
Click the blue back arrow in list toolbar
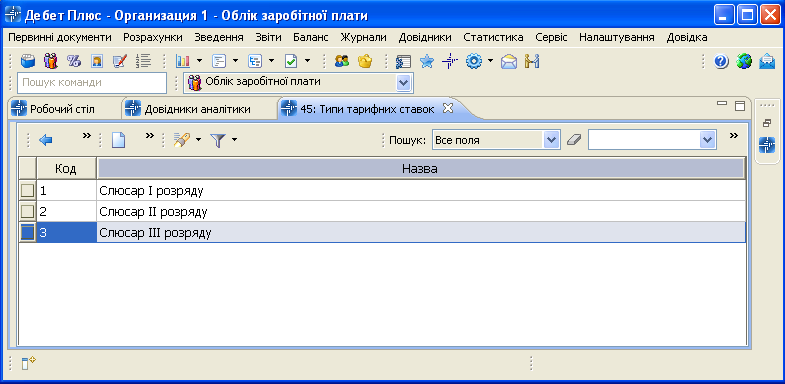point(46,141)
